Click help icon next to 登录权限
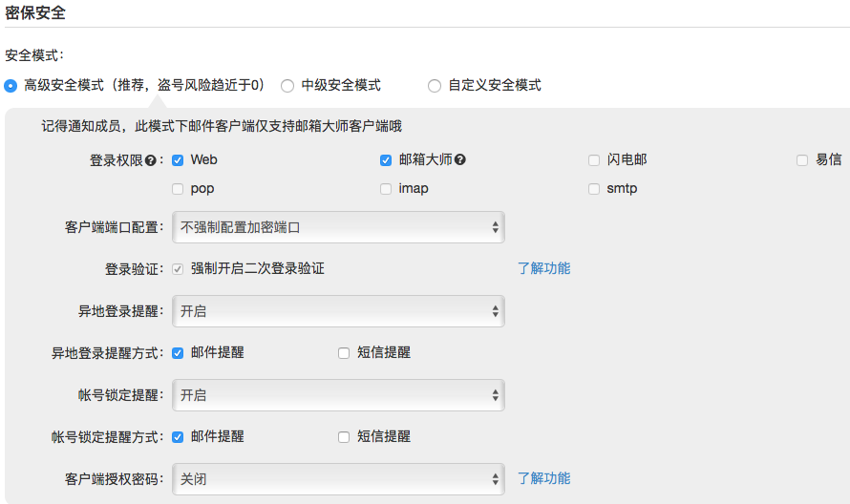This screenshot has height=504, width=850. pyautogui.click(x=151, y=160)
